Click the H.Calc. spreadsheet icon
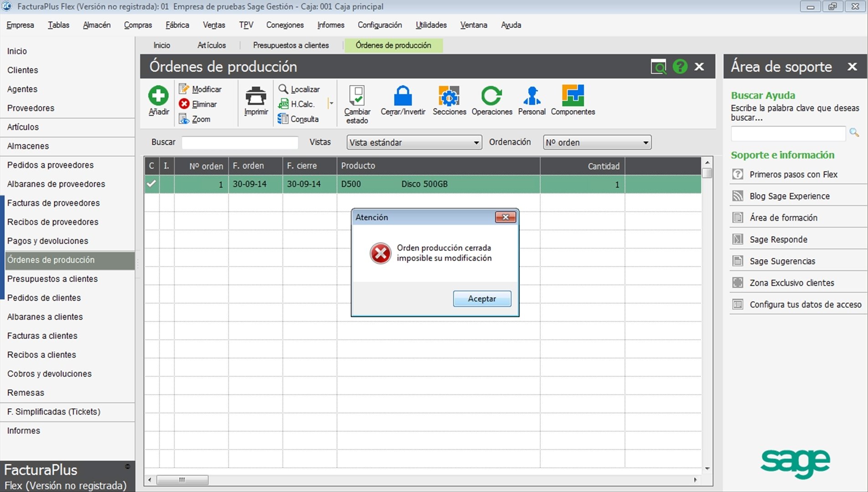868x492 pixels. 283,104
